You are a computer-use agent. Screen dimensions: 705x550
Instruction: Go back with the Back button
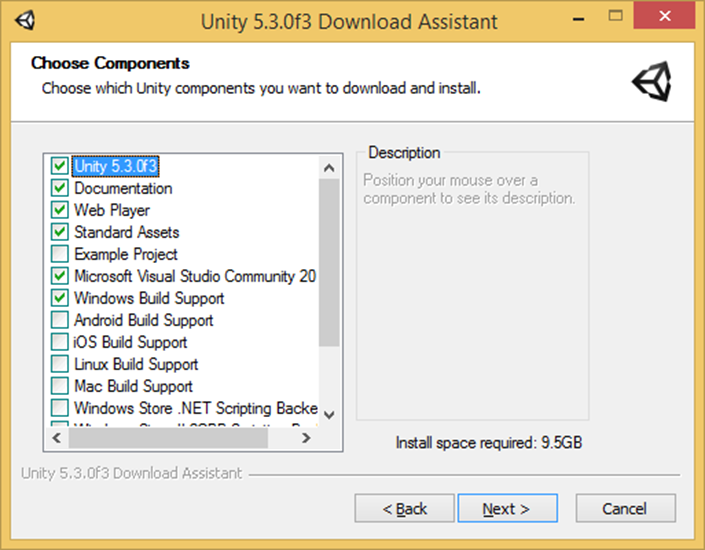pyautogui.click(x=404, y=509)
